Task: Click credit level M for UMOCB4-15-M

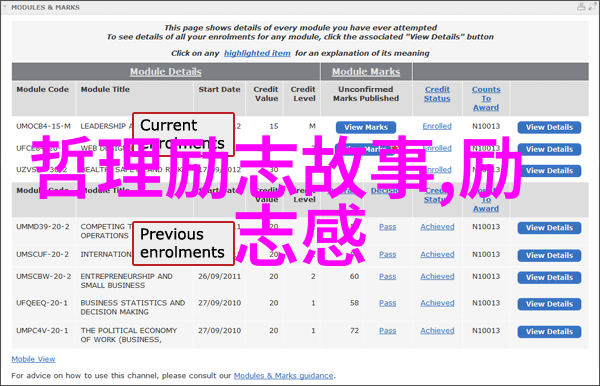Action: click(313, 126)
